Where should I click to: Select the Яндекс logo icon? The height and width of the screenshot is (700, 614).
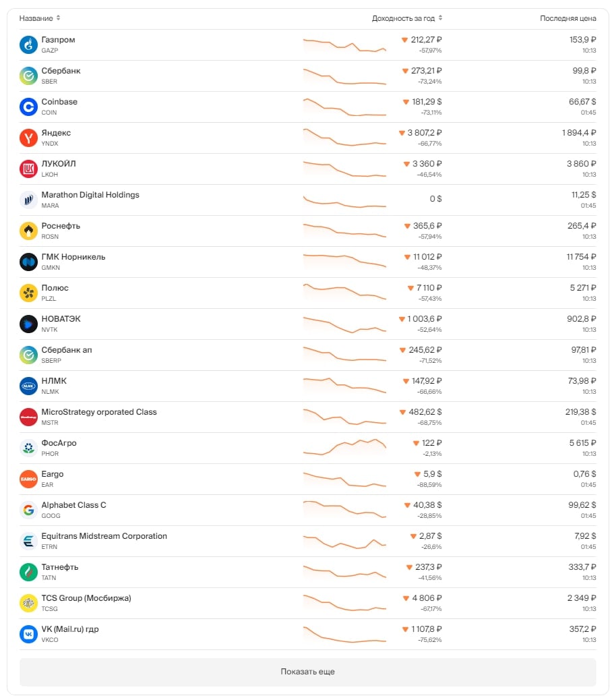click(28, 138)
